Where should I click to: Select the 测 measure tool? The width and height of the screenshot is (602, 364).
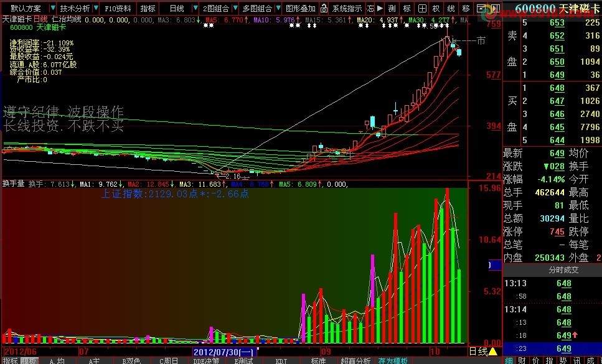[392, 8]
